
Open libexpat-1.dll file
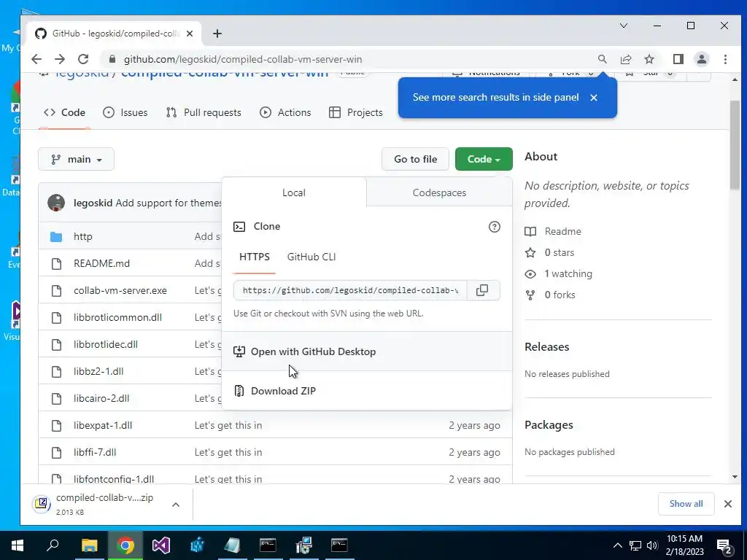point(103,425)
